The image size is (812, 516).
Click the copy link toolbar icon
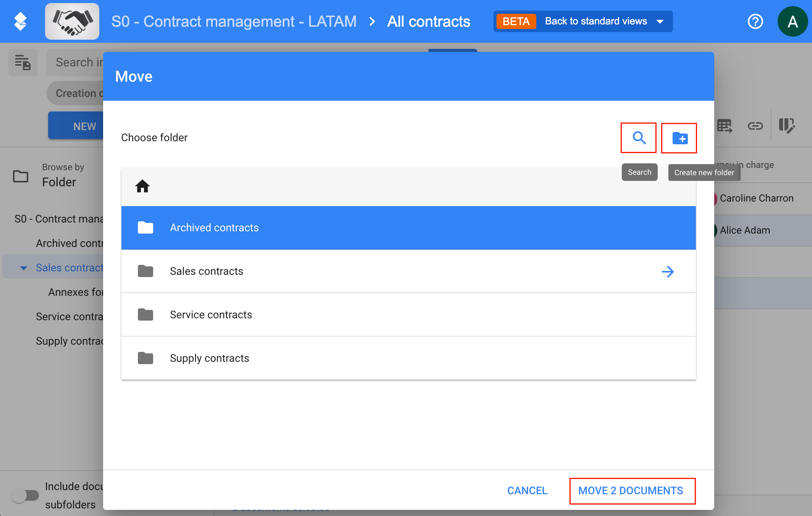(755, 126)
